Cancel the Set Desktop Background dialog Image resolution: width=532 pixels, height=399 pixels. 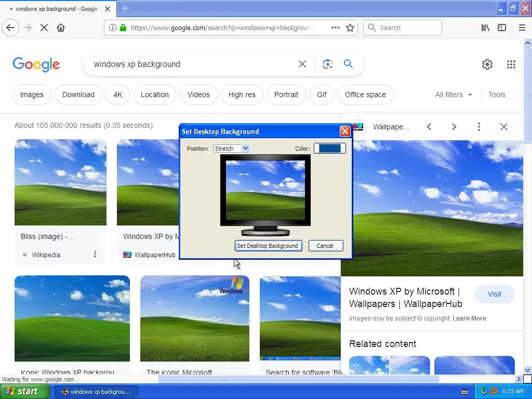326,246
